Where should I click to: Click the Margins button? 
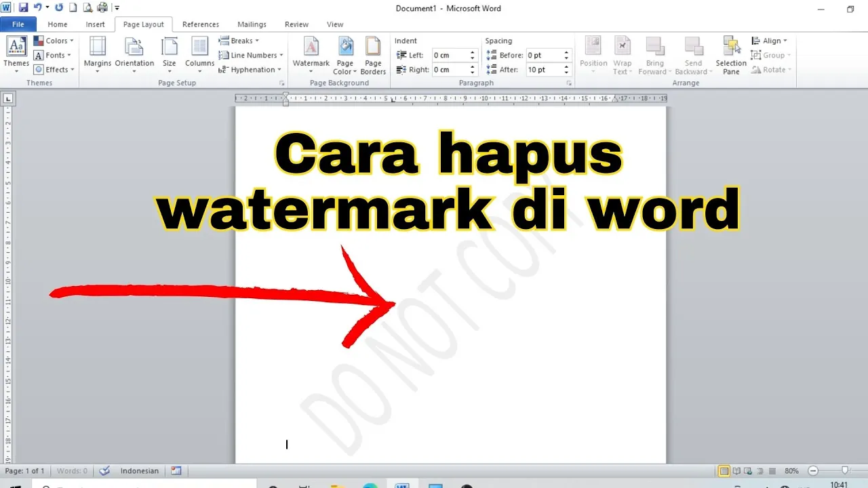(98, 56)
